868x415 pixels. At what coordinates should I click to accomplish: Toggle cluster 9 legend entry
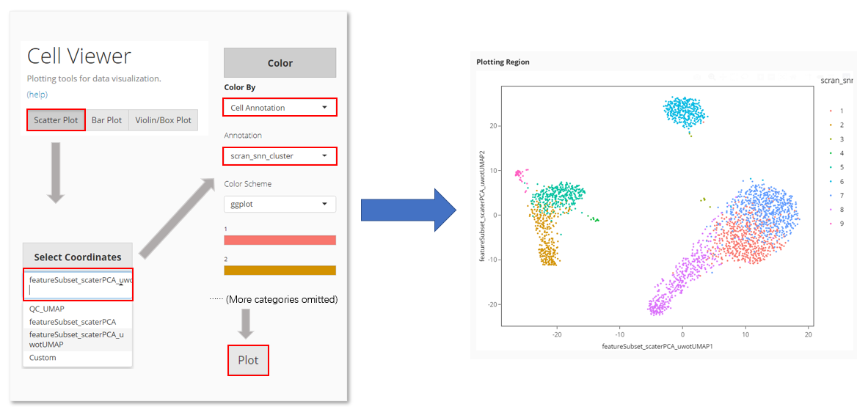(836, 224)
